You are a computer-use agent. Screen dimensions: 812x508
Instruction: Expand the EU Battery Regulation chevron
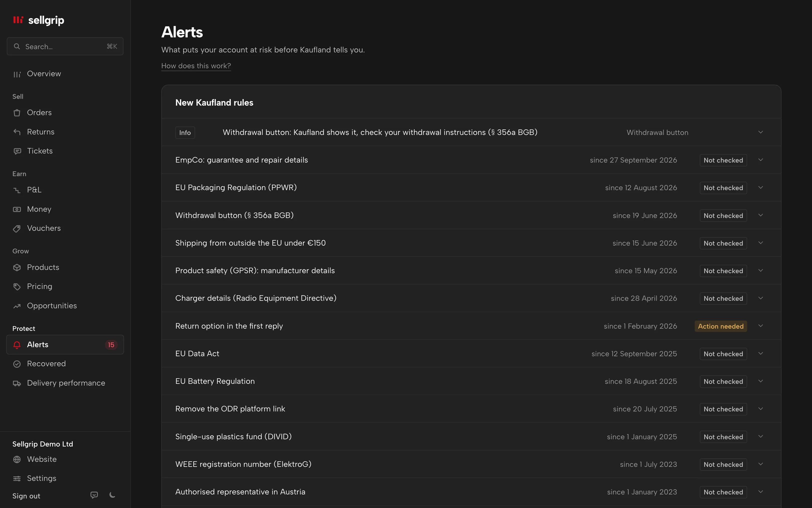(x=761, y=381)
